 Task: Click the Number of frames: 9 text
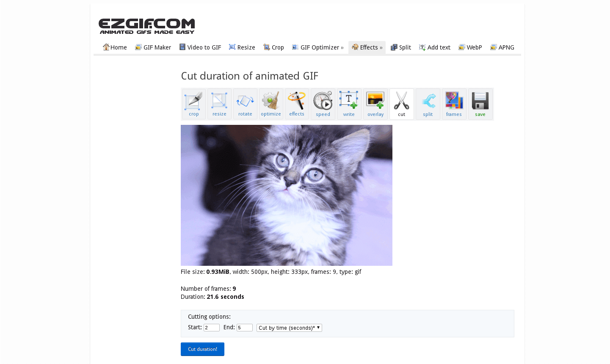(208, 289)
